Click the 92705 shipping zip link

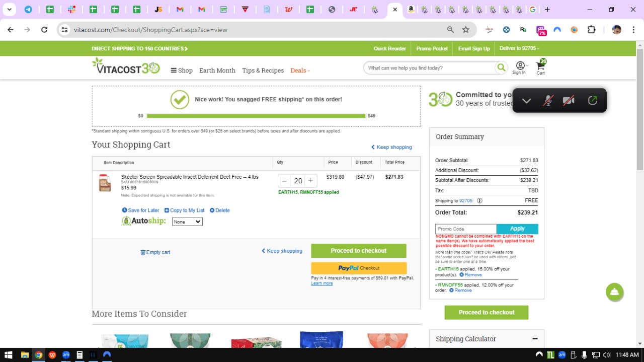point(466,200)
